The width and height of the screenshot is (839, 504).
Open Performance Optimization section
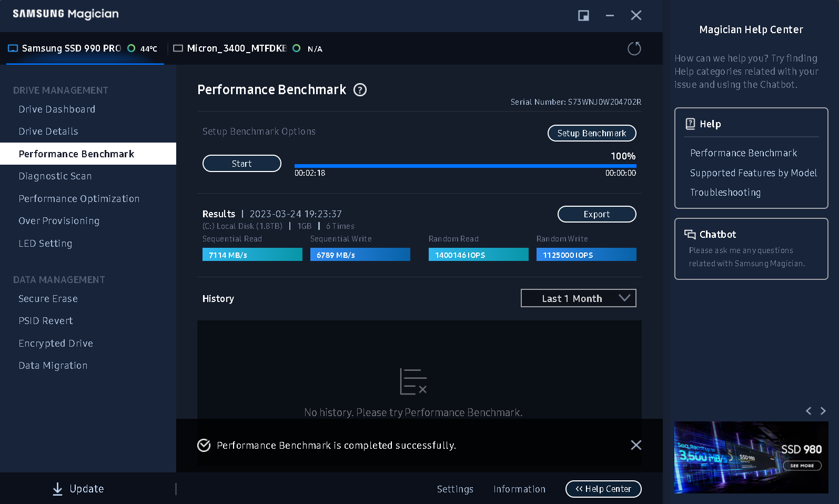79,199
